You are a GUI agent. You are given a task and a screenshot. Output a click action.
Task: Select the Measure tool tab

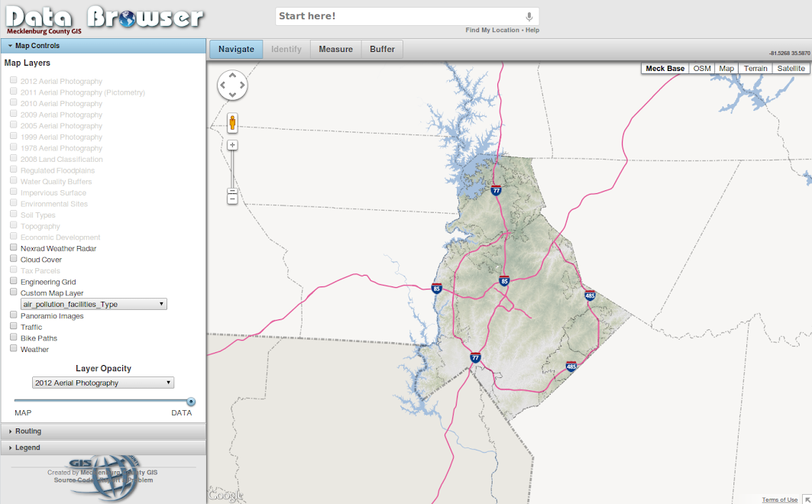click(x=335, y=49)
